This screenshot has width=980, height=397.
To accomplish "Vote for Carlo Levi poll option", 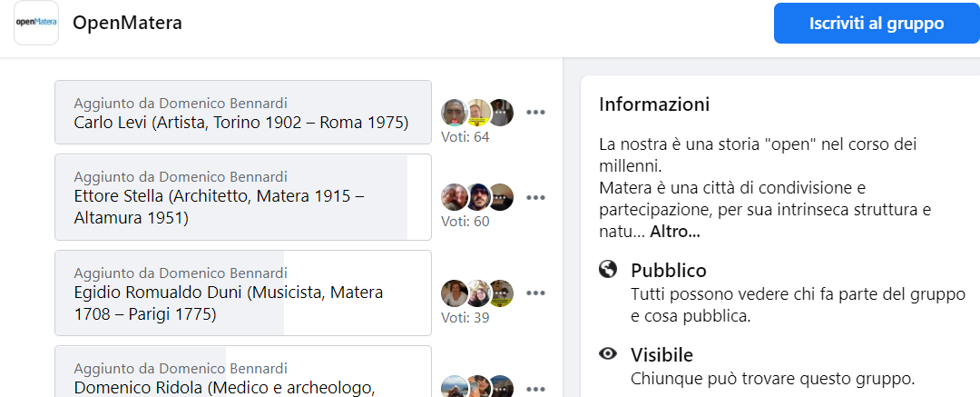I will pos(243,112).
